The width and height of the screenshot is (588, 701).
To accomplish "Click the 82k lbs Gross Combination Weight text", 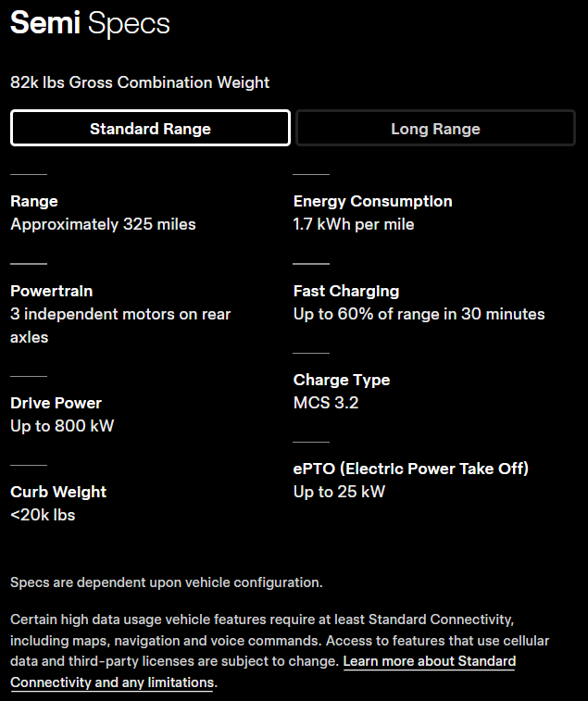I will tap(140, 82).
